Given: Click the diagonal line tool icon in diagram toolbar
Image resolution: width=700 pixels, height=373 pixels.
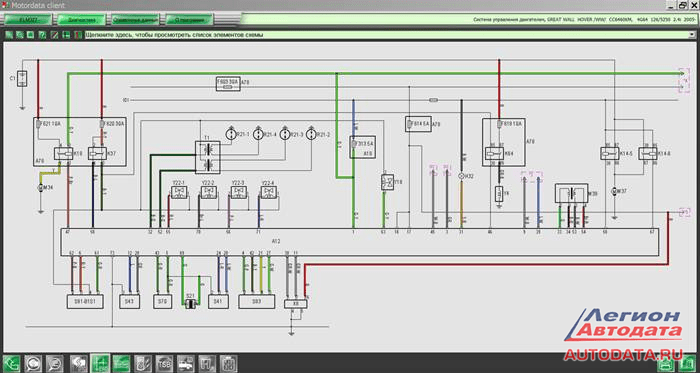Looking at the screenshot, I should tap(54, 35).
